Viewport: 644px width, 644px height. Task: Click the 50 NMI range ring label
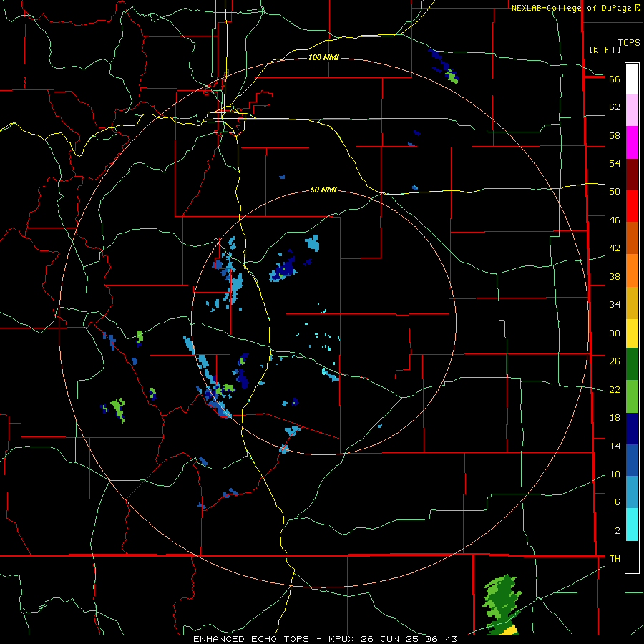(x=323, y=190)
